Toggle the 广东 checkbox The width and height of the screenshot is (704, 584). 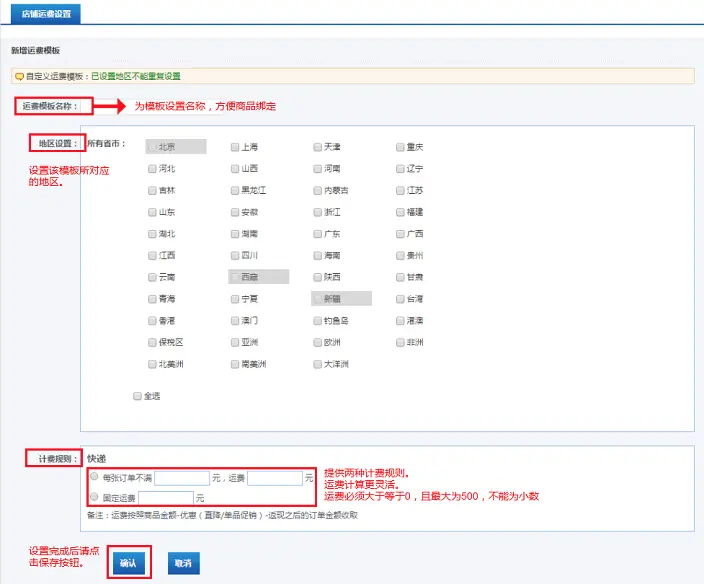coord(317,234)
